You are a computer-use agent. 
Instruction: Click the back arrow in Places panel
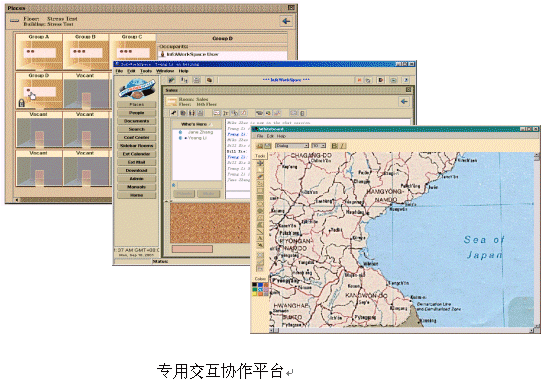click(x=286, y=21)
